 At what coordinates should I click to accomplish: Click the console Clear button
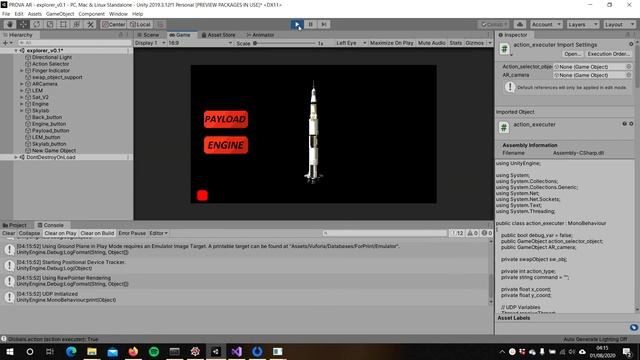coord(9,233)
